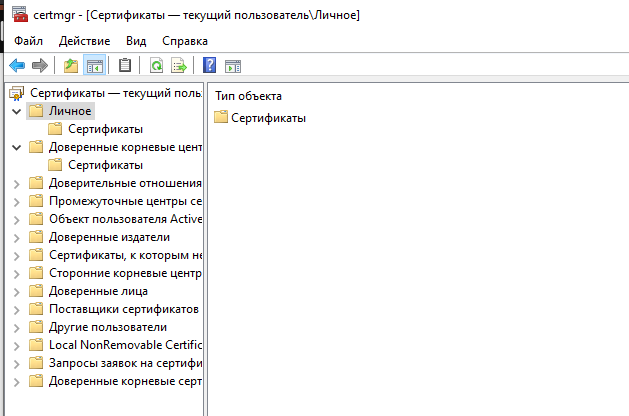Open the Файл menu
629x416 pixels.
[x=28, y=41]
